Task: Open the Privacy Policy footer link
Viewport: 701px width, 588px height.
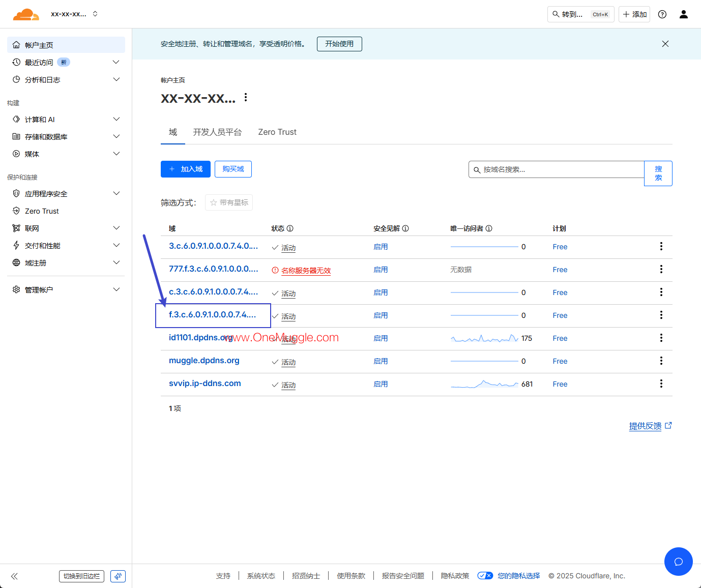Action: (455, 576)
